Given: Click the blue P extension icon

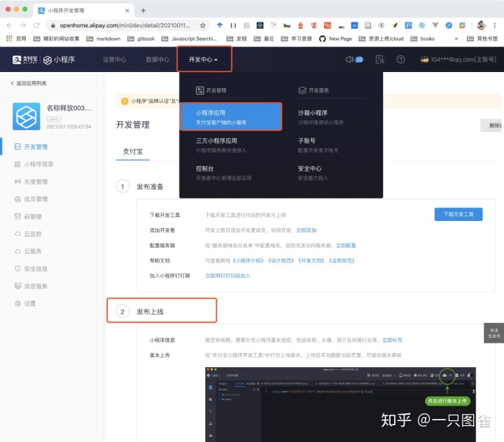Looking at the screenshot, I should pyautogui.click(x=408, y=25).
